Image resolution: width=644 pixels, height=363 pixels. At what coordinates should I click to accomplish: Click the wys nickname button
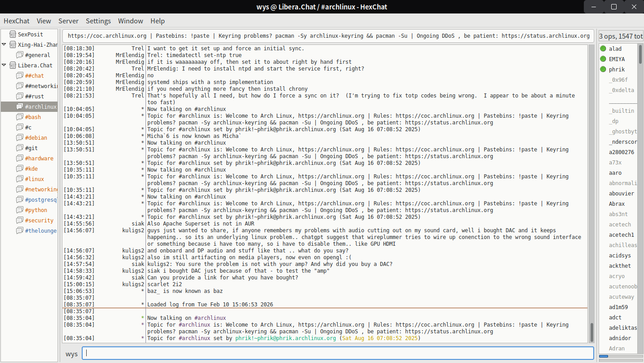coord(71,354)
